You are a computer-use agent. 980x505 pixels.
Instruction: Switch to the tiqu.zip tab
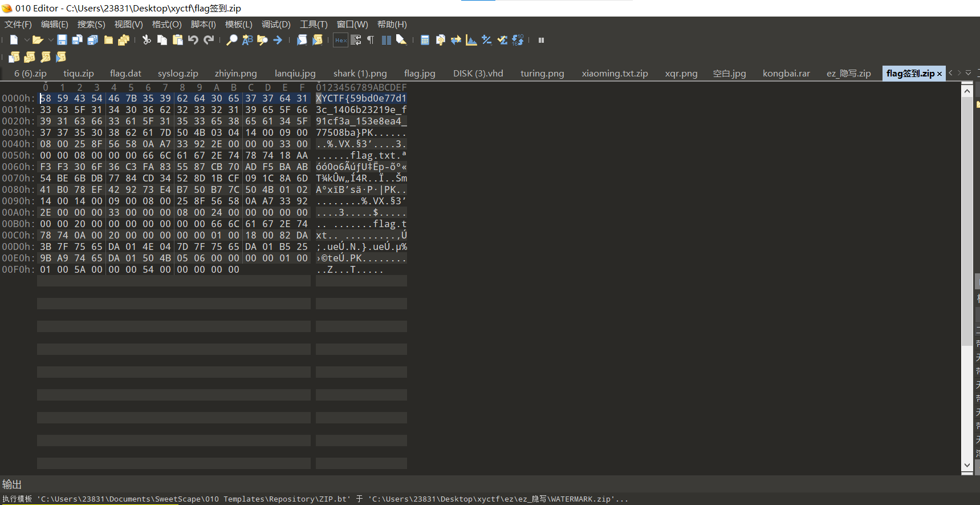(x=79, y=74)
